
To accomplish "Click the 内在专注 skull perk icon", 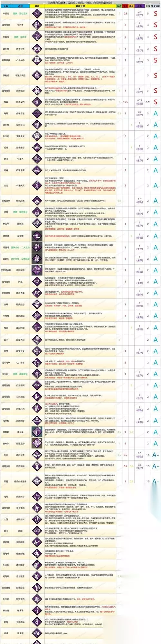I will click(x=37, y=113).
